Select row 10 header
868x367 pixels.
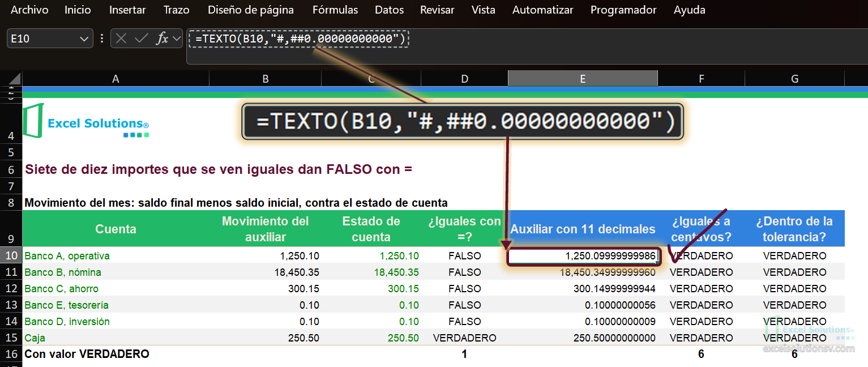click(x=11, y=255)
